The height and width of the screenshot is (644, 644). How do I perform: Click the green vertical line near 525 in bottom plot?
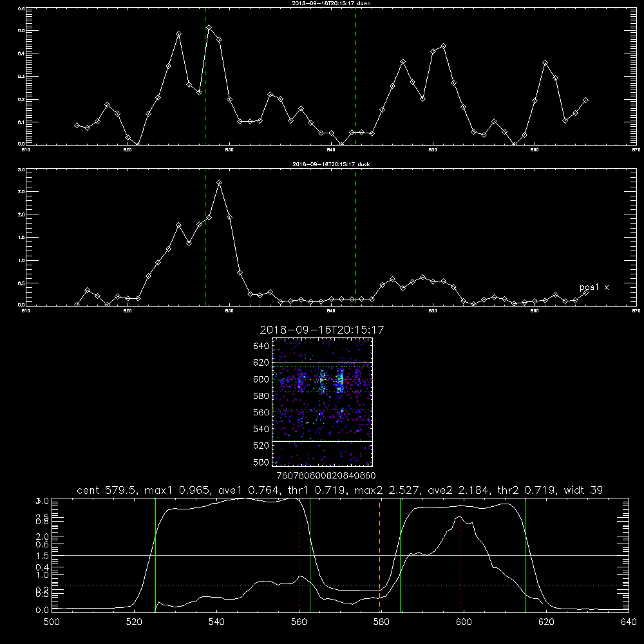[x=156, y=554]
